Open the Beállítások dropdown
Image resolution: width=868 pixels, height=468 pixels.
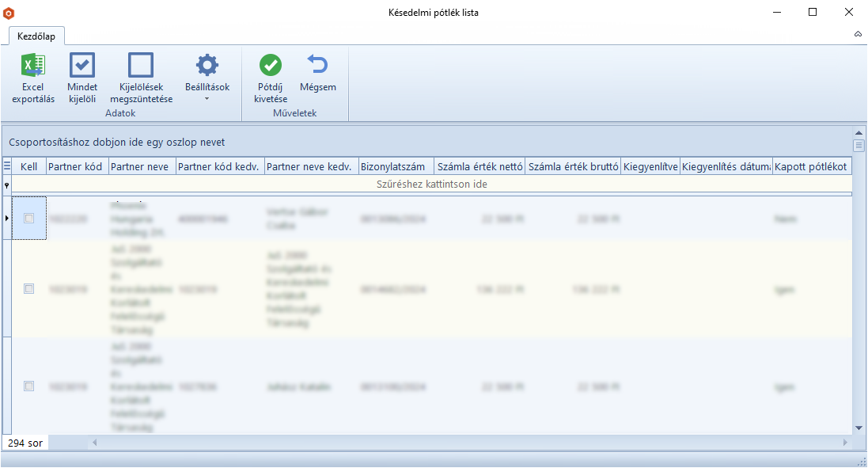(207, 79)
